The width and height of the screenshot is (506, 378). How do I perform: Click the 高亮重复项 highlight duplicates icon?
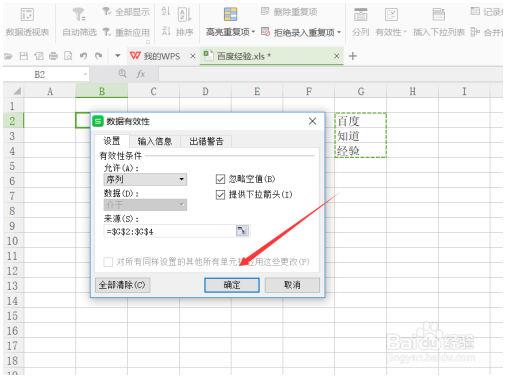click(230, 15)
